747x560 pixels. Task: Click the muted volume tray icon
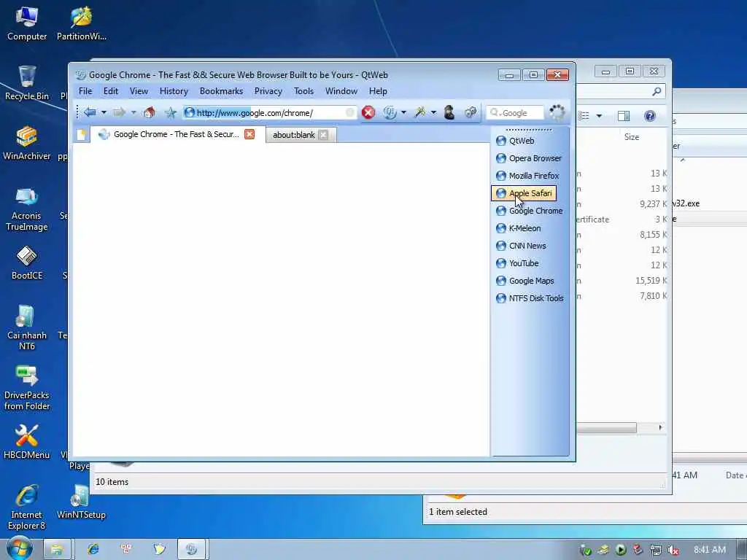tap(673, 550)
